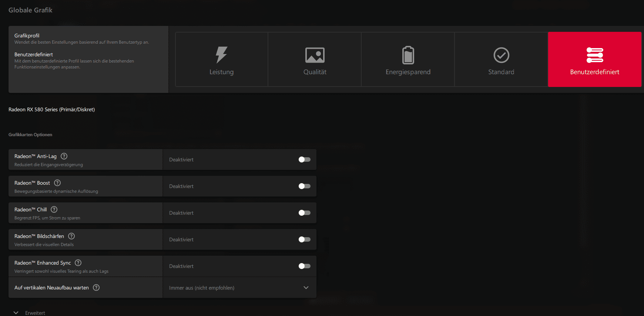Image resolution: width=644 pixels, height=316 pixels.
Task: Click the Radeon Enhanced Sync label
Action: click(43, 263)
